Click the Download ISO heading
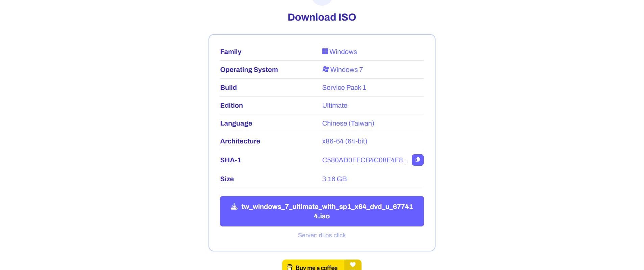 (x=322, y=17)
